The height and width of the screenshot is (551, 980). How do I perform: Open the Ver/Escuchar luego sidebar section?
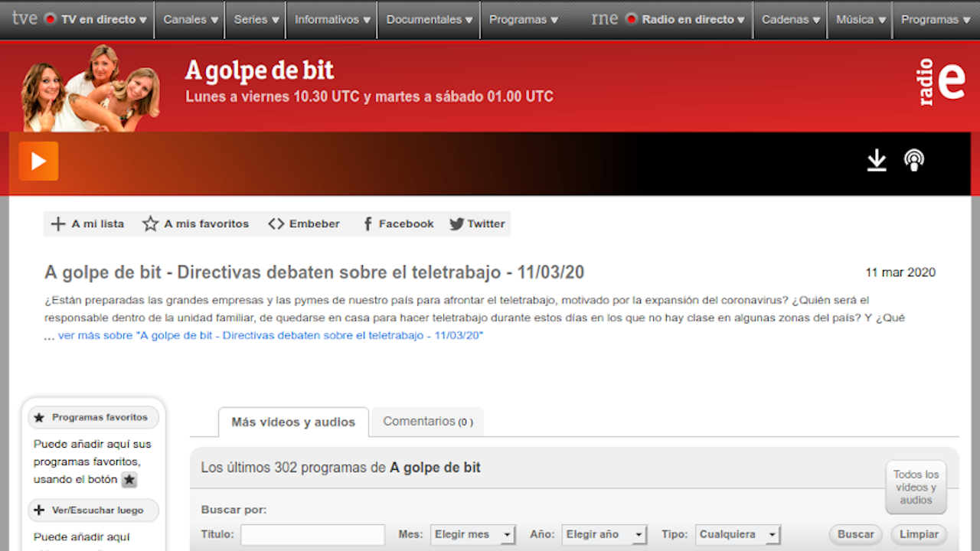(93, 510)
